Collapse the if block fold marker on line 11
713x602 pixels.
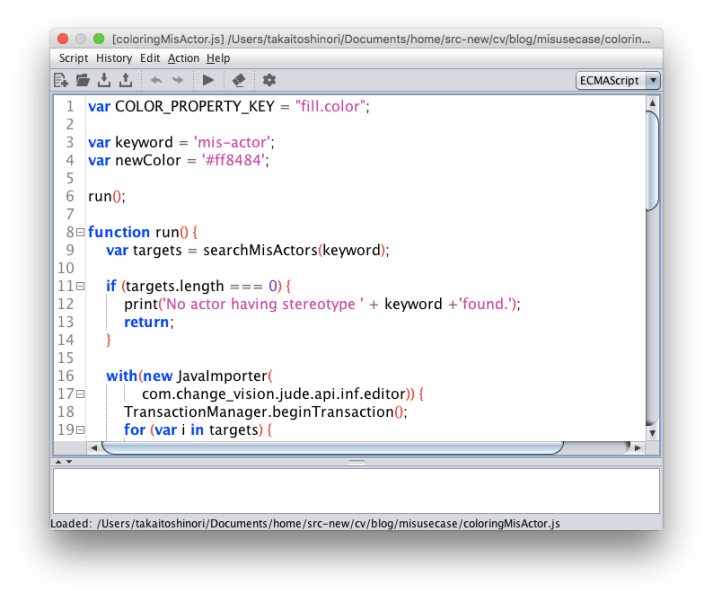coord(80,286)
